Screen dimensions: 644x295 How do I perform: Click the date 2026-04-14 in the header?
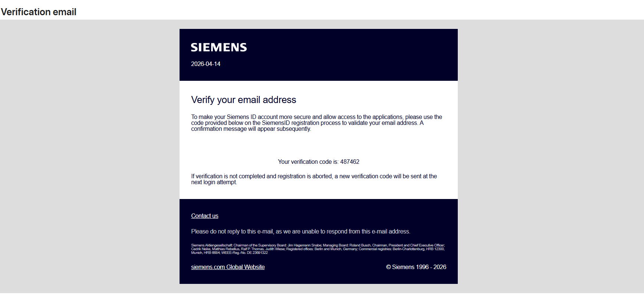click(x=206, y=64)
